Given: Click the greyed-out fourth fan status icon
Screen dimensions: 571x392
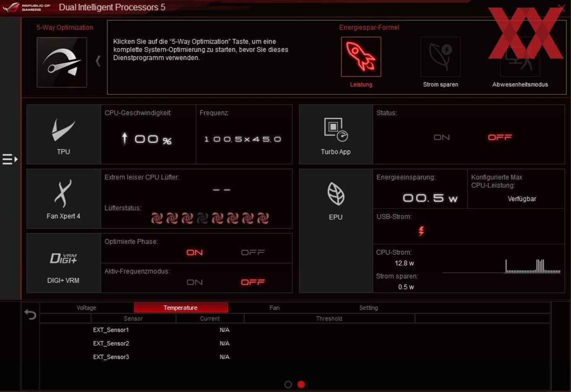Looking at the screenshot, I should coord(202,218).
